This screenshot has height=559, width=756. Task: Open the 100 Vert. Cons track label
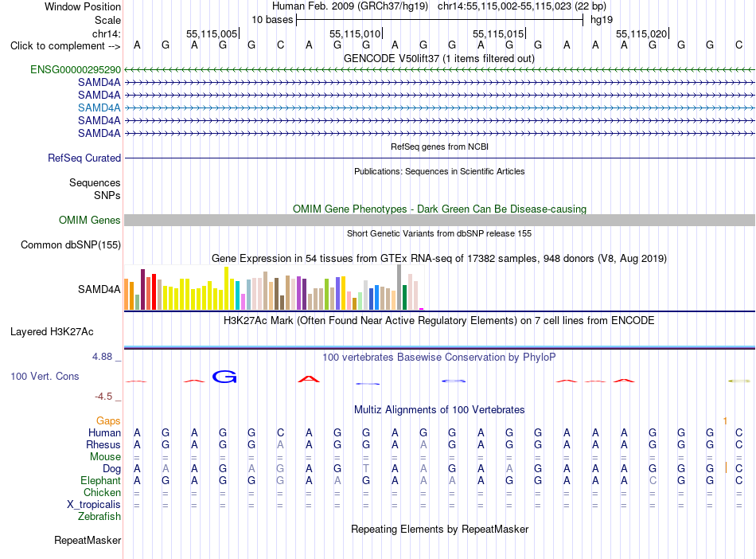click(x=45, y=376)
